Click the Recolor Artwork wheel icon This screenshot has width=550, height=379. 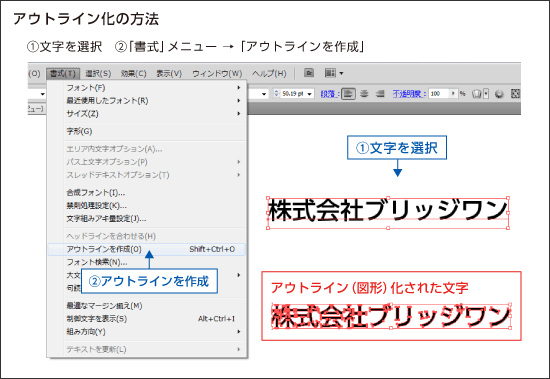coord(499,94)
